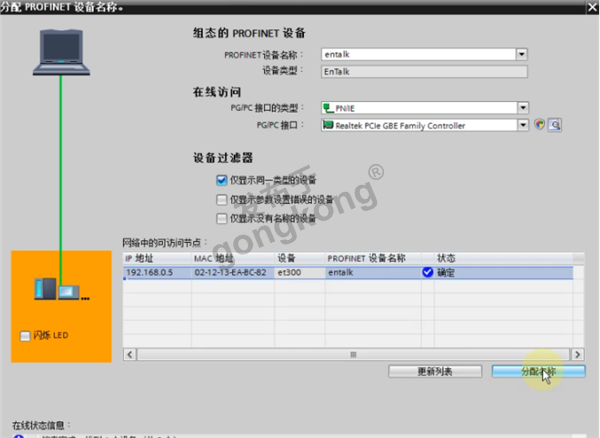Select the et300 device cell
600x438 pixels.
coord(300,272)
